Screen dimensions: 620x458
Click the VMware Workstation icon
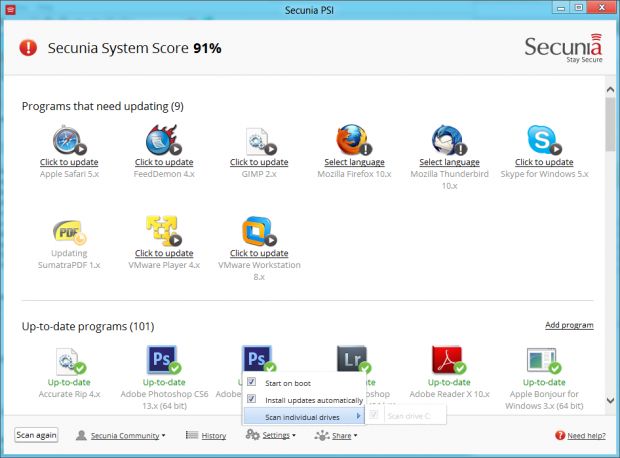point(259,231)
